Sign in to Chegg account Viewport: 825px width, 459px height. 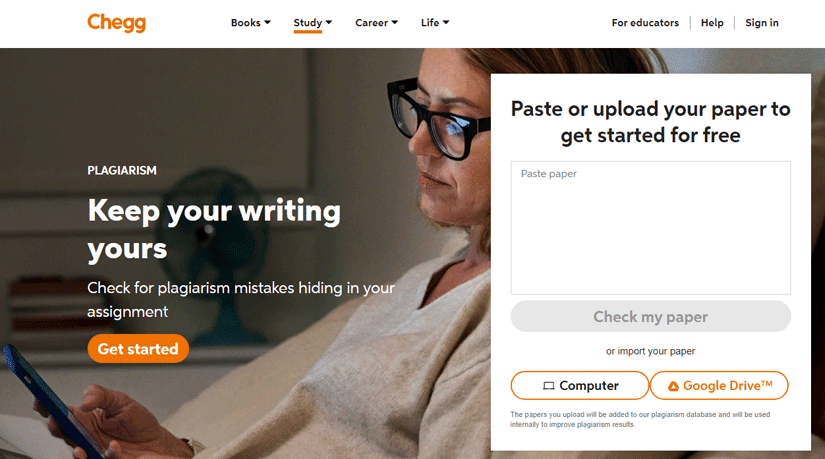762,23
